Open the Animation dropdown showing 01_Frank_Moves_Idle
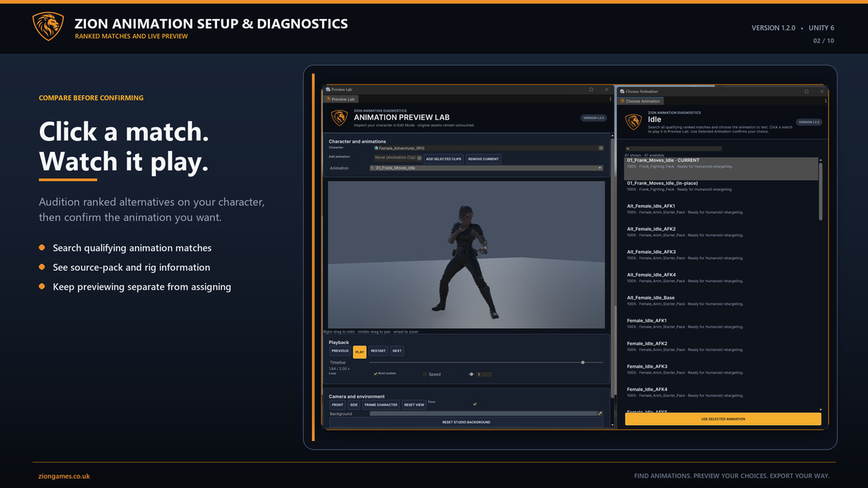The height and width of the screenshot is (488, 868). (x=486, y=168)
